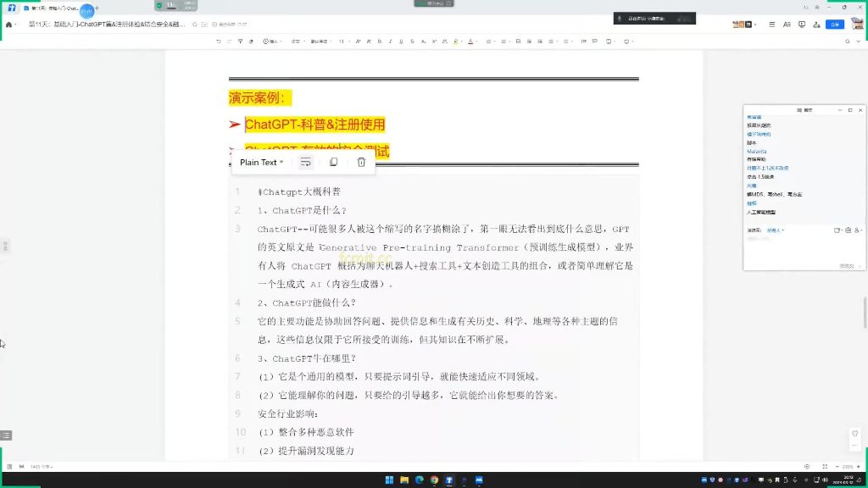
Task: Open a new tab with plus
Action: pyautogui.click(x=97, y=8)
